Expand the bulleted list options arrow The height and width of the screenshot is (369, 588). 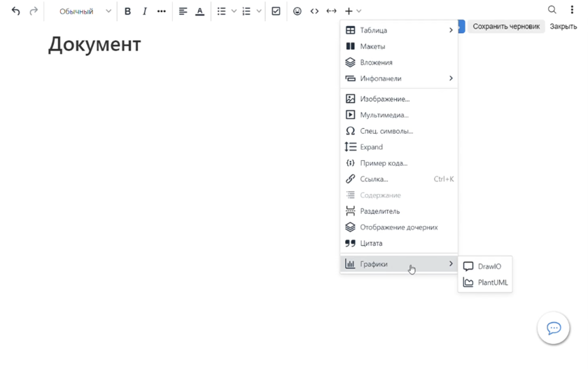pyautogui.click(x=234, y=11)
